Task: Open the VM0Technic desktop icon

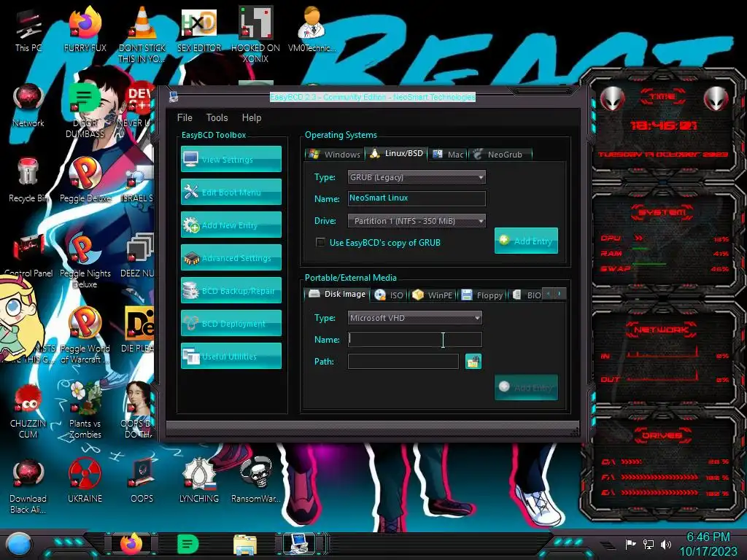Action: pyautogui.click(x=311, y=31)
